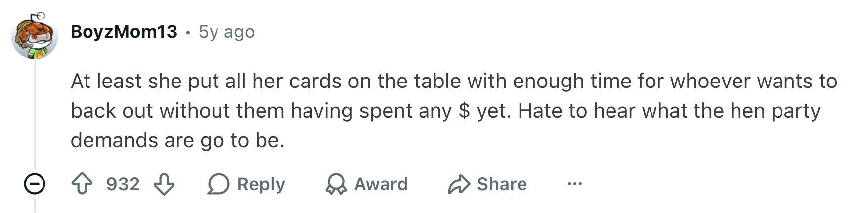Collapse the comment thread with minus icon
868x213 pixels.
point(35,184)
